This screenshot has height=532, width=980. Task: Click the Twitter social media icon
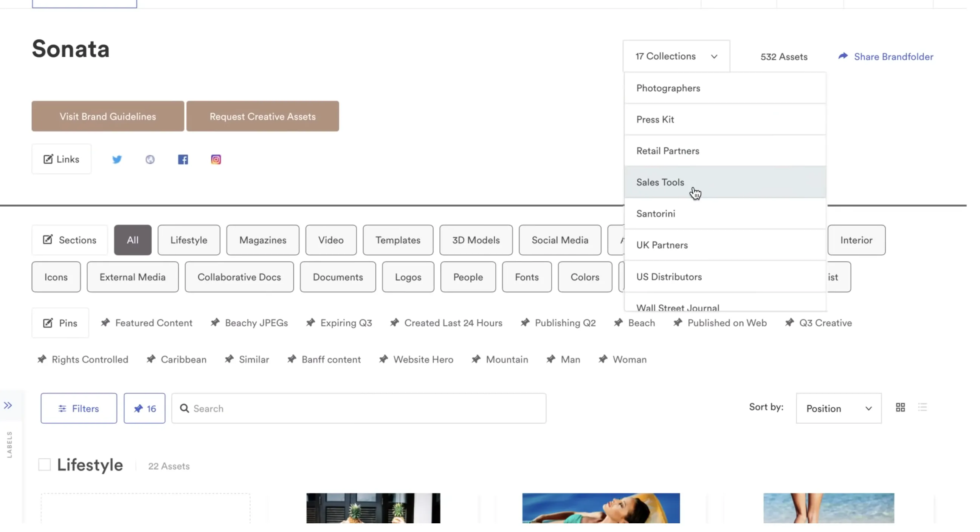(x=117, y=159)
